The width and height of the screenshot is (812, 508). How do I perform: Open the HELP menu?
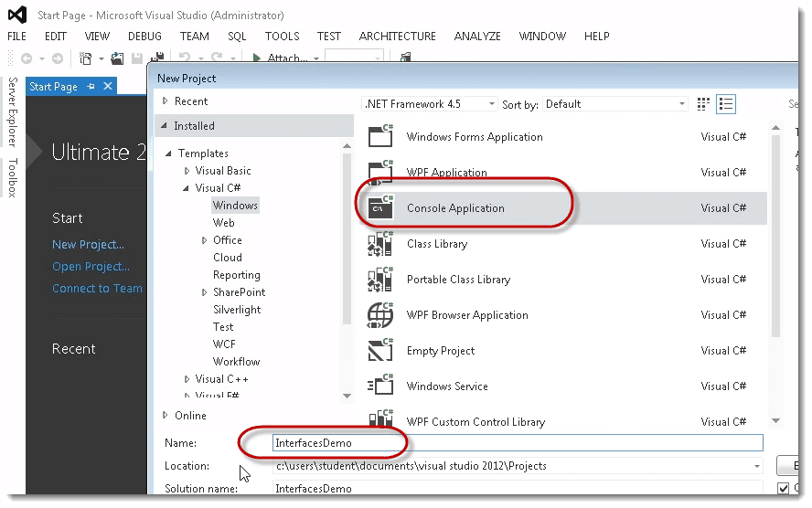(x=596, y=37)
